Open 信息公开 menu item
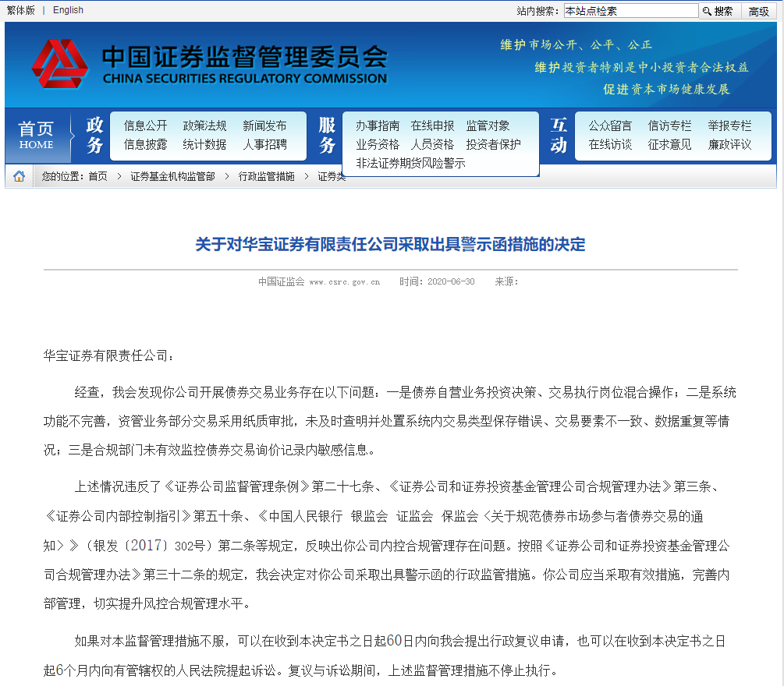The height and width of the screenshot is (686, 784). 146,126
